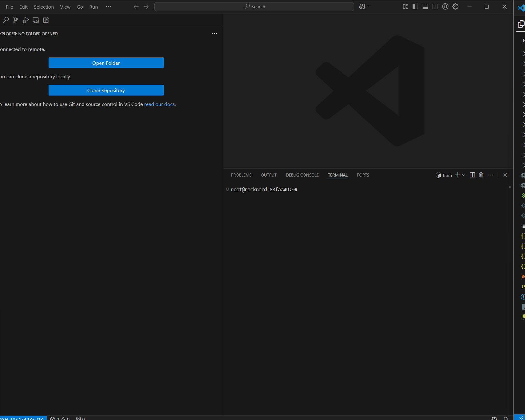Toggle the secondary side bar visibility

coord(435,7)
